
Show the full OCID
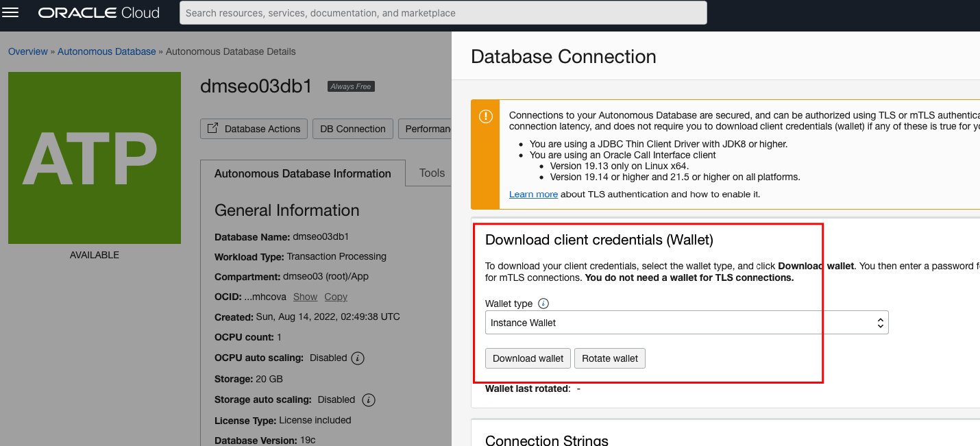click(x=305, y=297)
